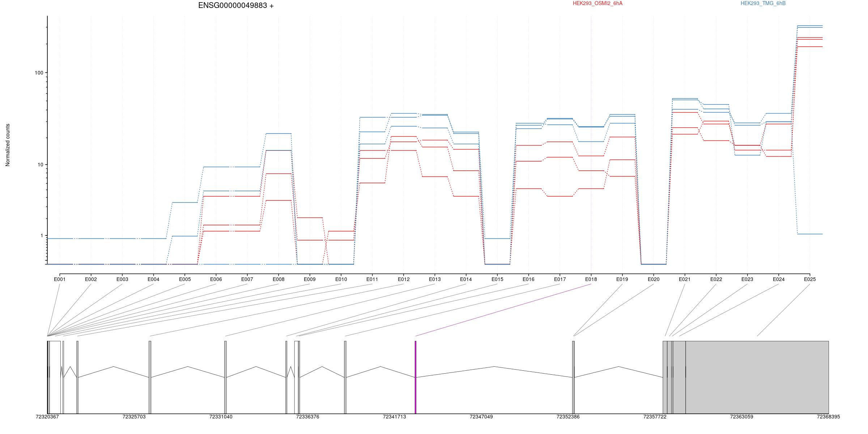868x434 pixels.
Task: Select exon label E025
Action: pyautogui.click(x=810, y=279)
